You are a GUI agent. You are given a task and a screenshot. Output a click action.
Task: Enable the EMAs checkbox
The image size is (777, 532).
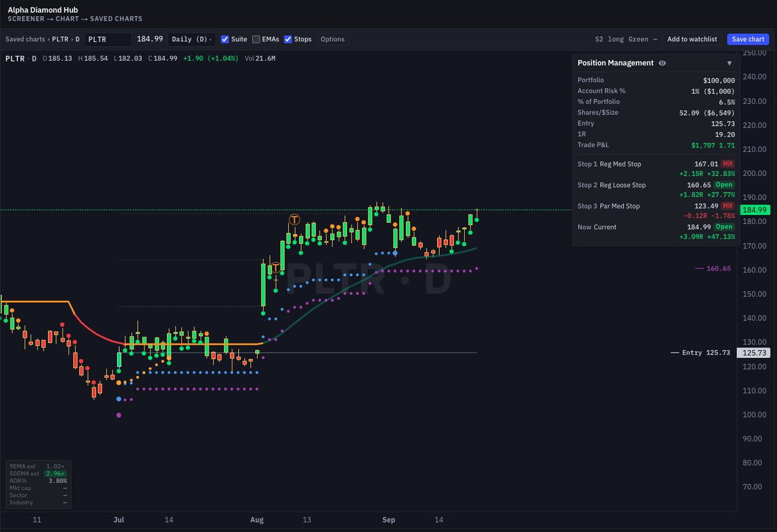(x=256, y=39)
